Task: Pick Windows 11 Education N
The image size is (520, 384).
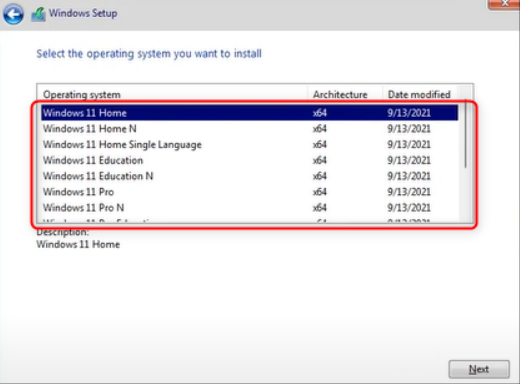Action: (x=249, y=176)
